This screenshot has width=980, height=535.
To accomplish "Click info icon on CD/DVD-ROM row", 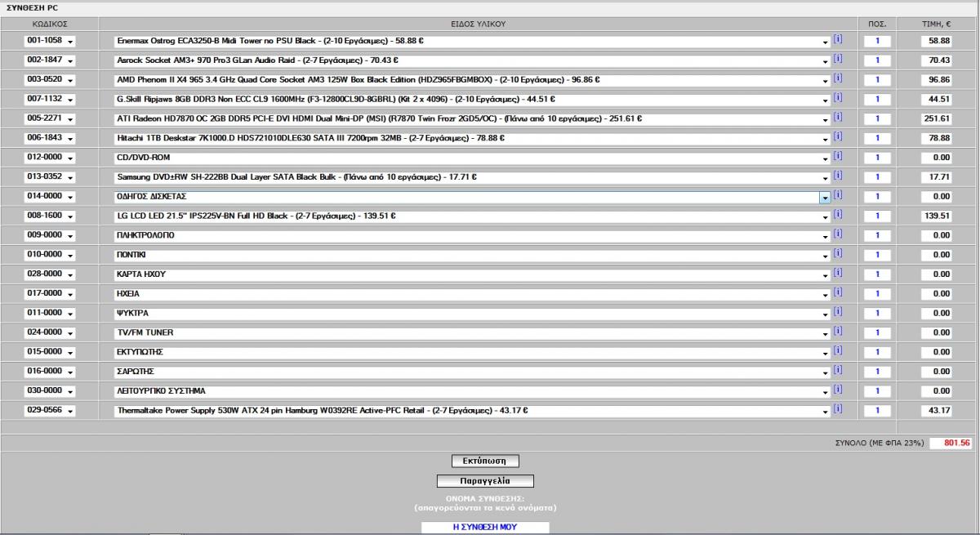I will click(x=837, y=157).
